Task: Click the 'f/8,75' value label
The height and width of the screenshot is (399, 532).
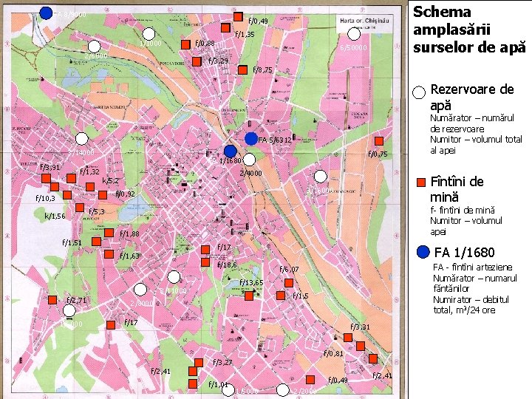Action: pos(262,70)
